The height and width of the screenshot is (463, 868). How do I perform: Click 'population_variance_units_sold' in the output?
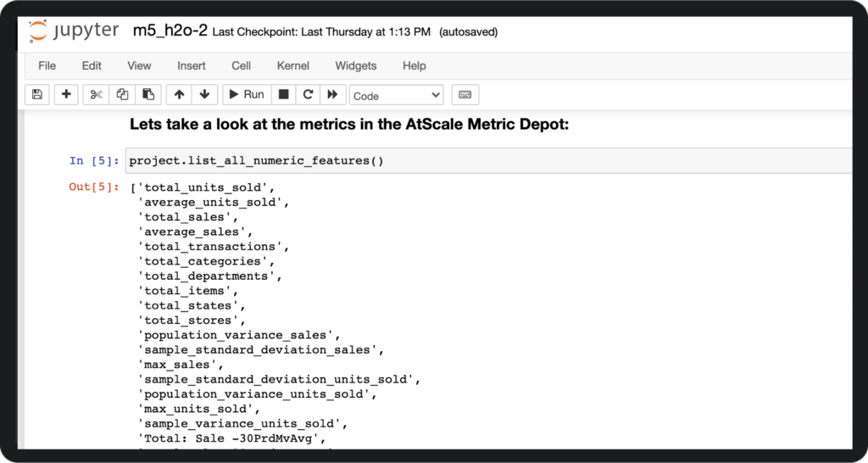[253, 394]
